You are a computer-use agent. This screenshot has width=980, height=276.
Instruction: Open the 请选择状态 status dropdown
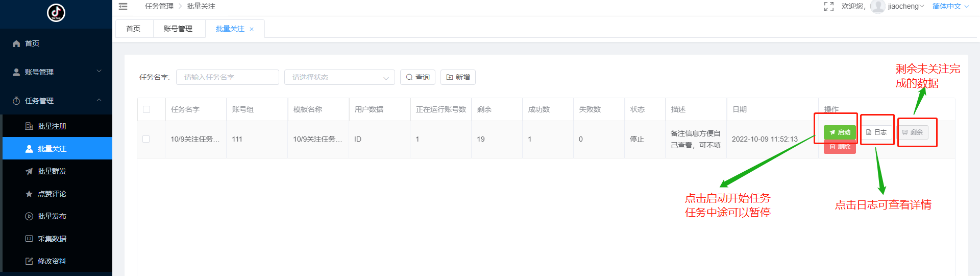(x=339, y=77)
